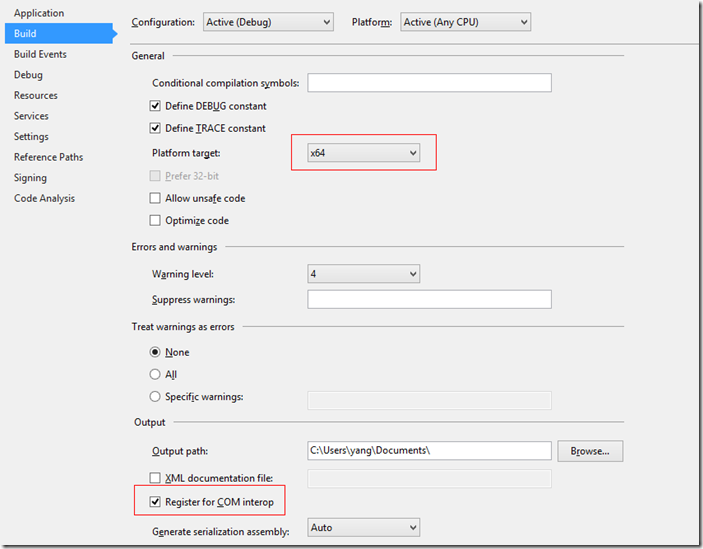Enable Allow unsafe code
Image resolution: width=703 pixels, height=549 pixels.
155,198
